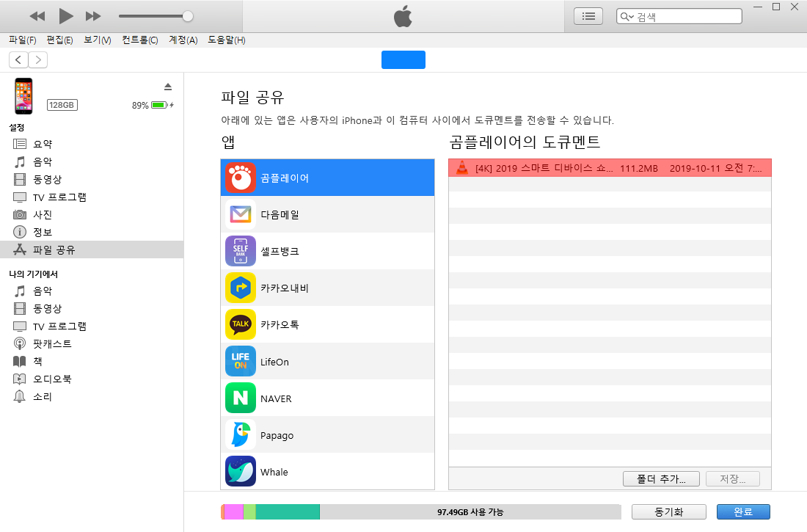Open the list view icon near search
The image size is (807, 532).
588,15
